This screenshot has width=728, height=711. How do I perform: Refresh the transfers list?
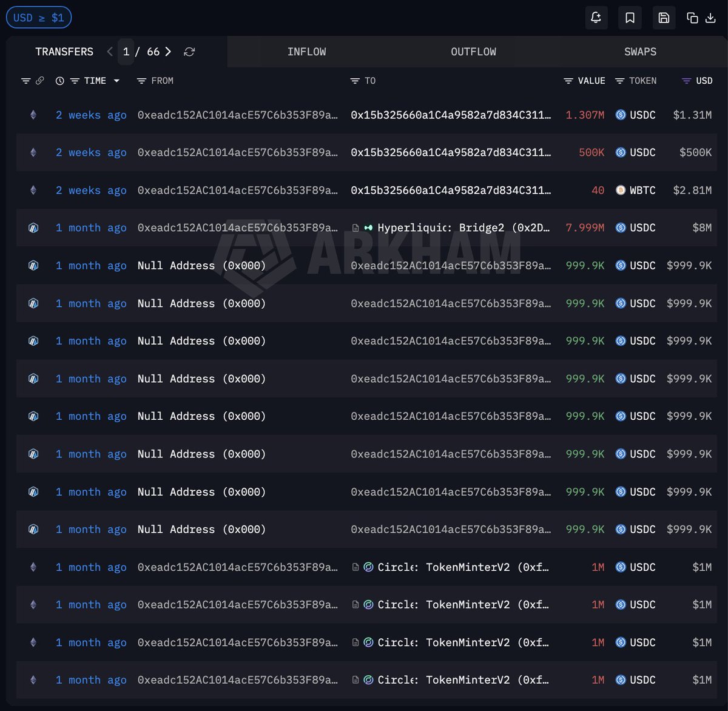[189, 52]
